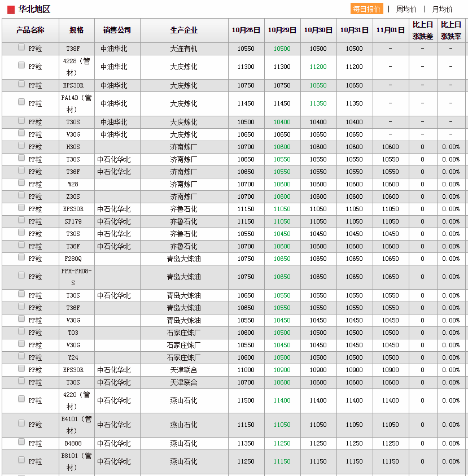Click 大连有机 producer cell

coord(183,49)
